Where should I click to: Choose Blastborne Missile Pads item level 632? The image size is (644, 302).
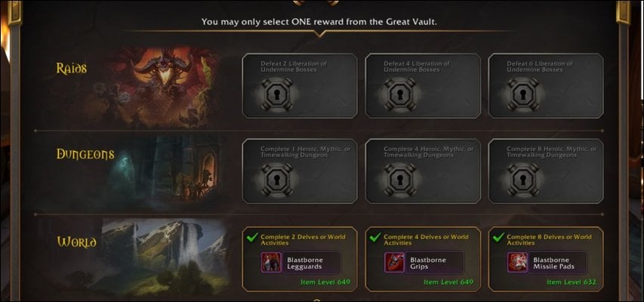pyautogui.click(x=572, y=282)
